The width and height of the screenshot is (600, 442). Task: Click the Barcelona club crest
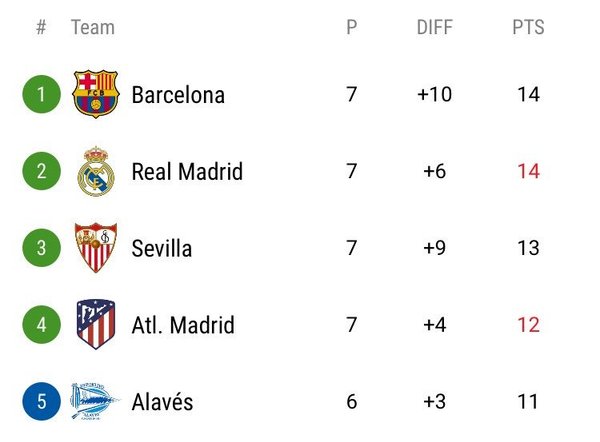(96, 95)
